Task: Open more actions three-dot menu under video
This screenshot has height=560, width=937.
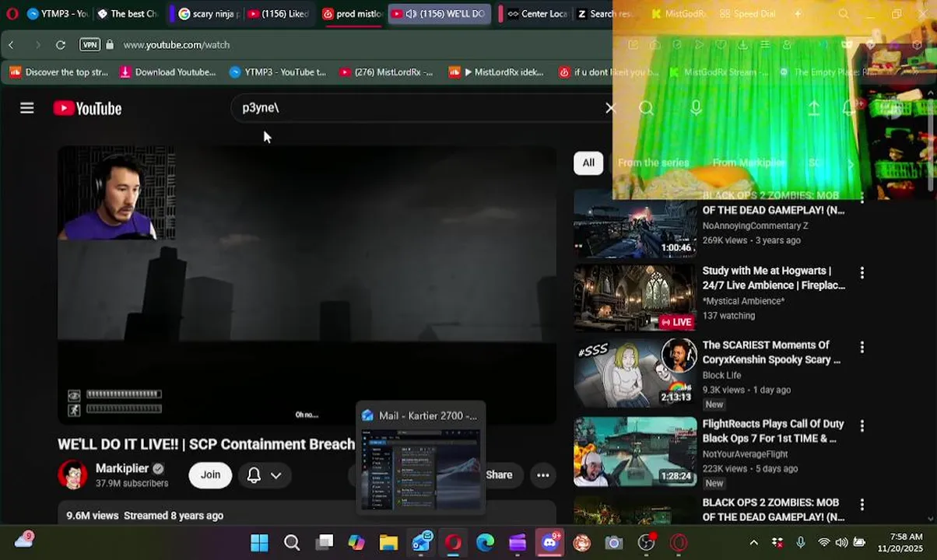Action: click(543, 474)
